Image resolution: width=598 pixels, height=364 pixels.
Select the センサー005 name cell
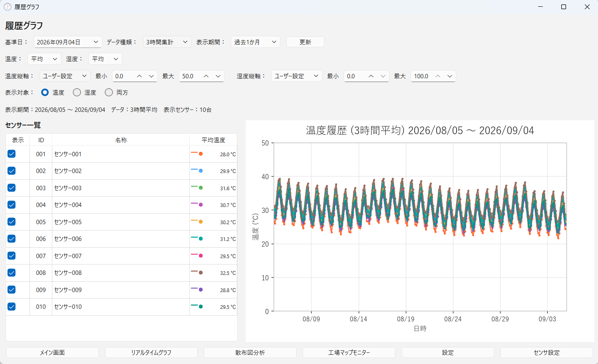pyautogui.click(x=121, y=222)
